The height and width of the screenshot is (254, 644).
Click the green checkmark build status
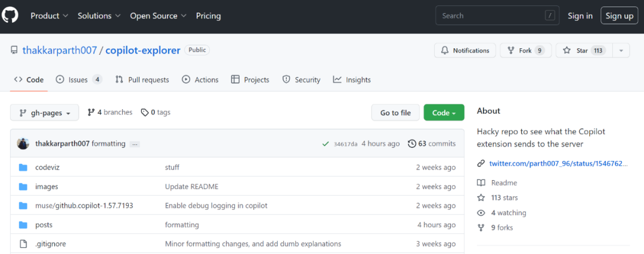(326, 144)
